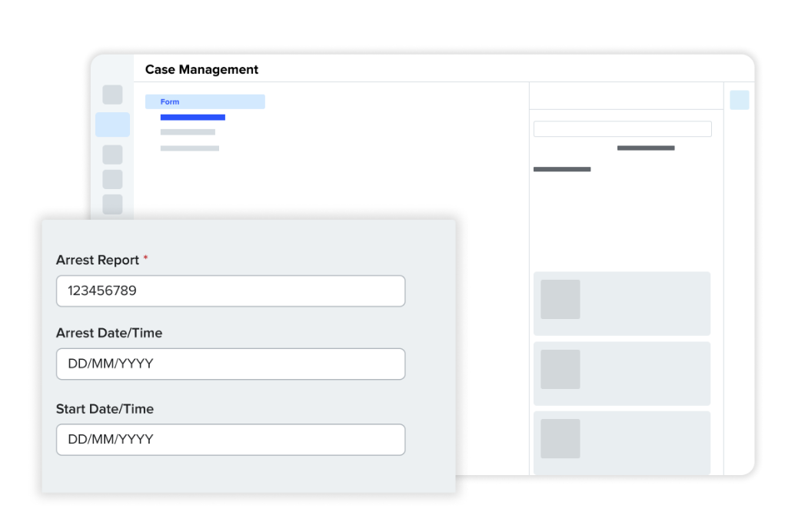Click the third sidebar navigation icon
Image resolution: width=795 pixels, height=532 pixels.
pyautogui.click(x=112, y=154)
